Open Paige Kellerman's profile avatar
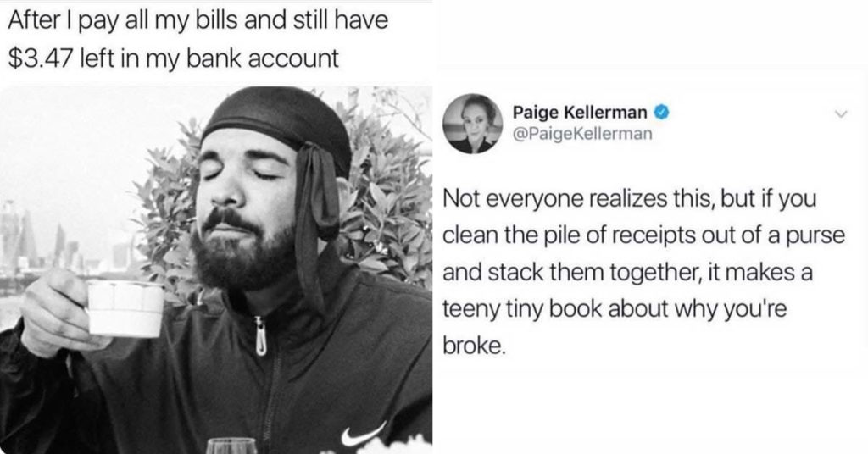Screen dimensions: 868x454 (x=472, y=124)
